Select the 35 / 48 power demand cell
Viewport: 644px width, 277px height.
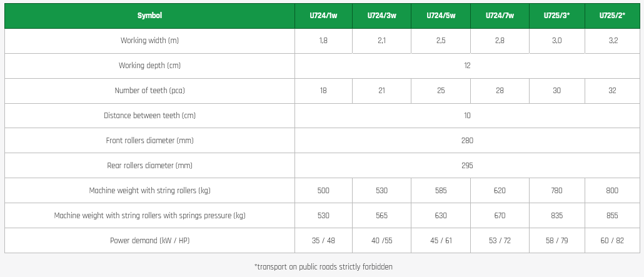(x=323, y=241)
